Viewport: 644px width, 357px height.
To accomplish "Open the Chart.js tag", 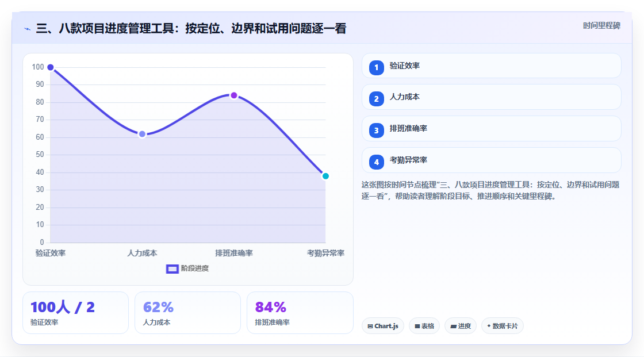I will tap(383, 326).
